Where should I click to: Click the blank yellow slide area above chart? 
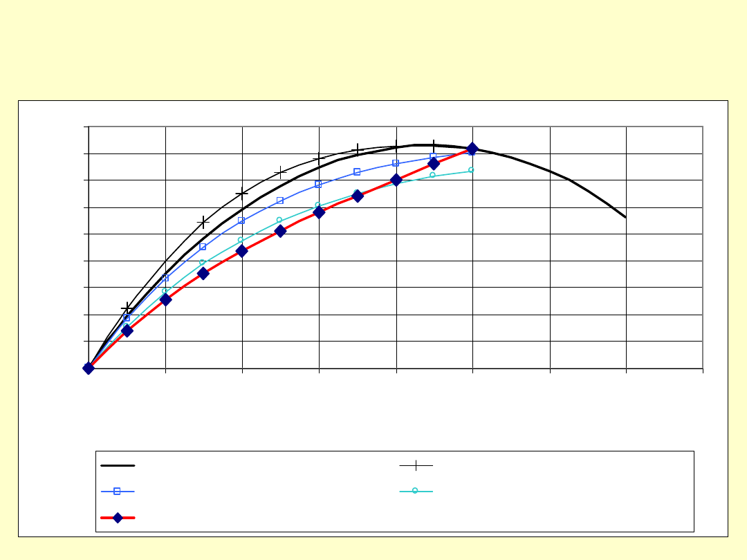point(373,48)
